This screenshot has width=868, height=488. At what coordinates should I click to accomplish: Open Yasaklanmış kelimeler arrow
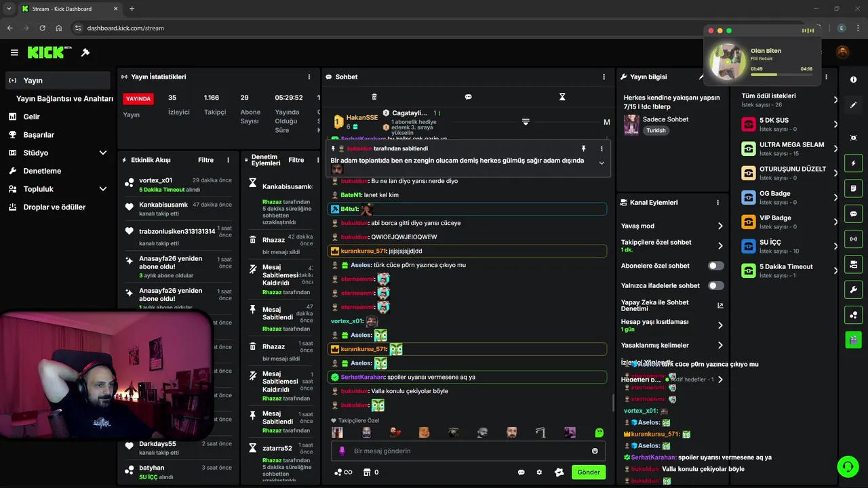(720, 345)
